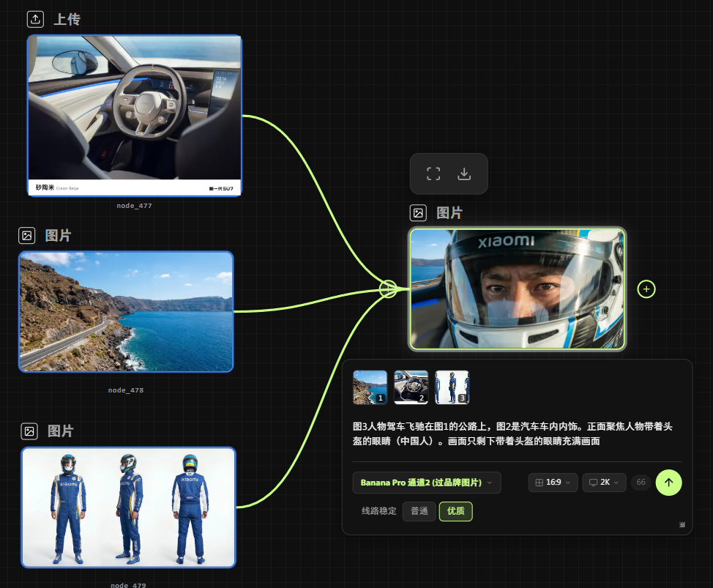Select reference thumbnail 3 racing suit
The height and width of the screenshot is (588, 713).
452,387
